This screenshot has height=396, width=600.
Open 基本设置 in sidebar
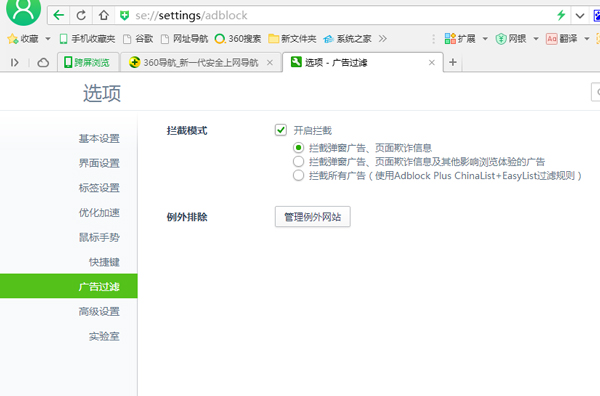point(99,138)
